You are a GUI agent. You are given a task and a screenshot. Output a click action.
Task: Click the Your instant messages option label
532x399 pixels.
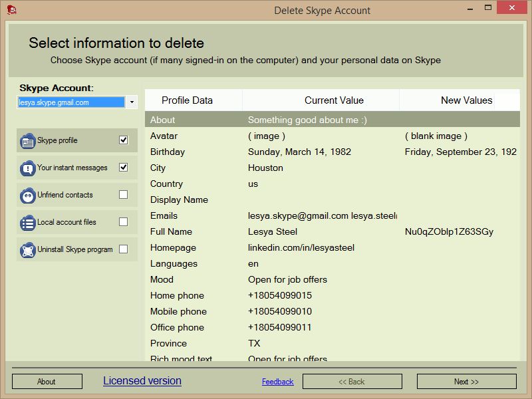click(x=72, y=168)
